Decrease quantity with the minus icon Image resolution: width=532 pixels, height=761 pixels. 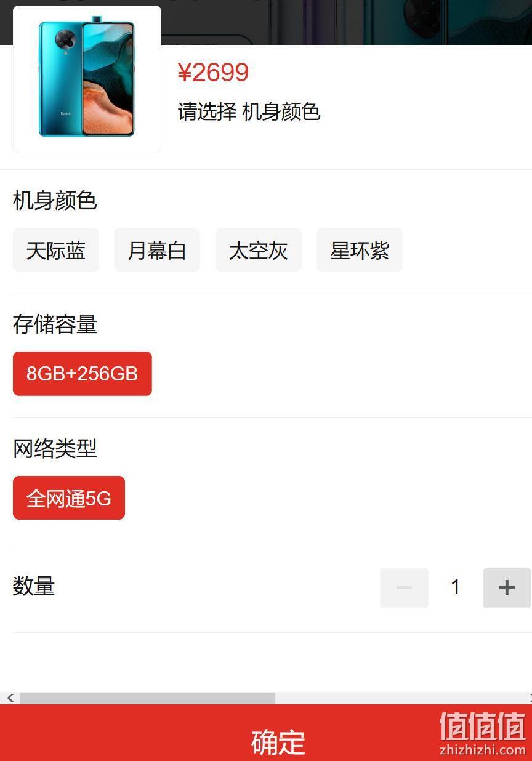pos(404,588)
